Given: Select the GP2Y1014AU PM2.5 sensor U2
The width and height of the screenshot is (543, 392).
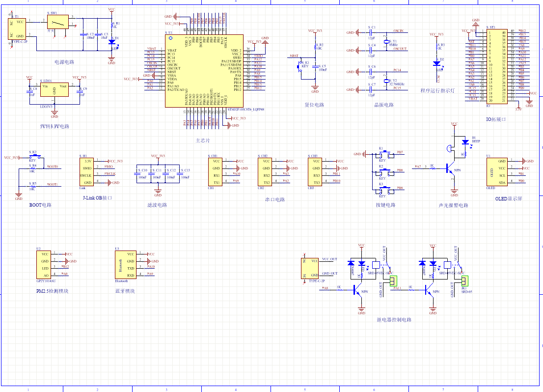Looking at the screenshot, I should coord(45,265).
